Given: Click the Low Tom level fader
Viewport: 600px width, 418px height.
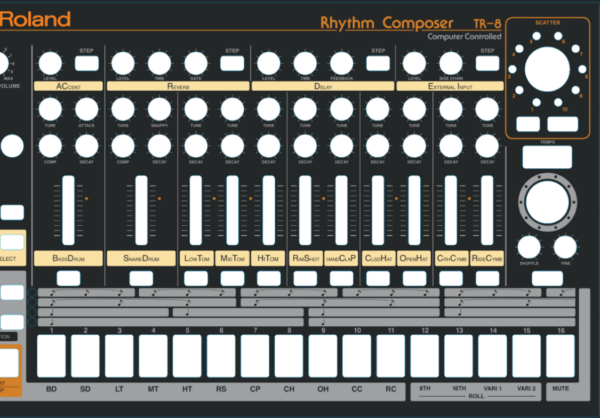Looking at the screenshot, I should [x=196, y=210].
